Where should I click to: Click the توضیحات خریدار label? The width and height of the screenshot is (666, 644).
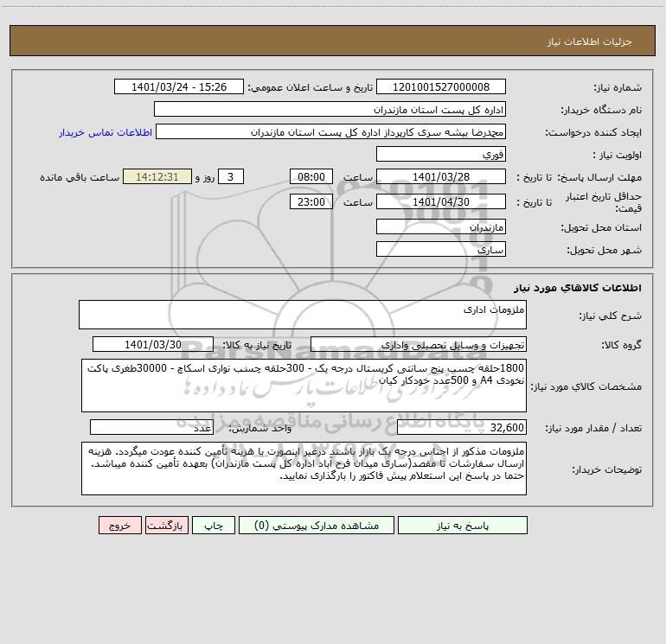pyautogui.click(x=607, y=470)
